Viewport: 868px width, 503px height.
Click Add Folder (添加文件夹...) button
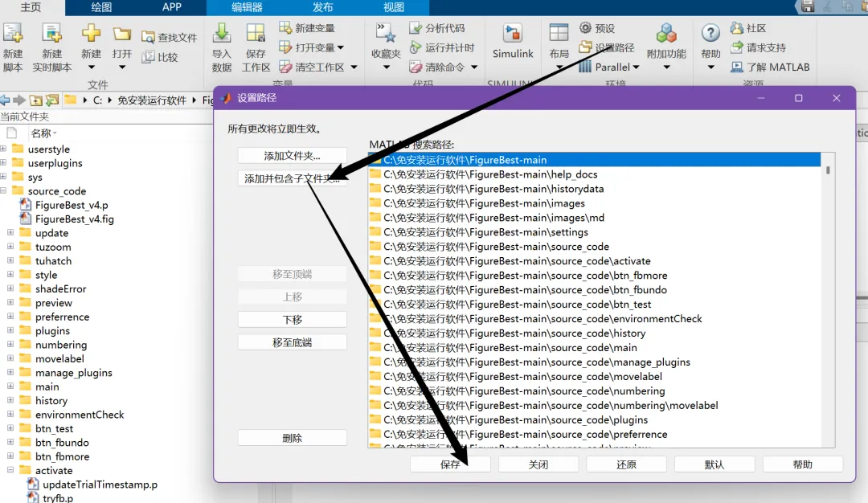[293, 156]
